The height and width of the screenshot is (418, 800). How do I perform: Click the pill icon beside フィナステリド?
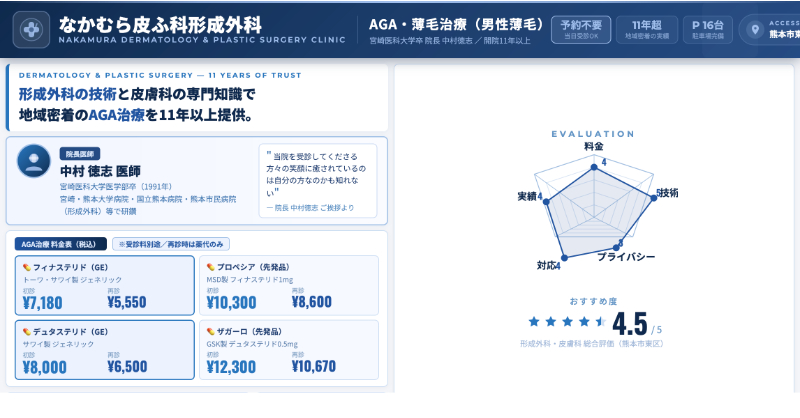(26, 268)
